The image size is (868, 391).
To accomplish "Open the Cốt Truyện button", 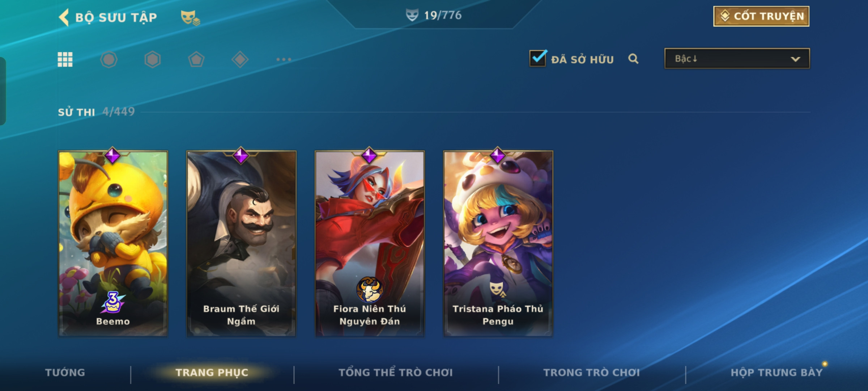I will 761,16.
